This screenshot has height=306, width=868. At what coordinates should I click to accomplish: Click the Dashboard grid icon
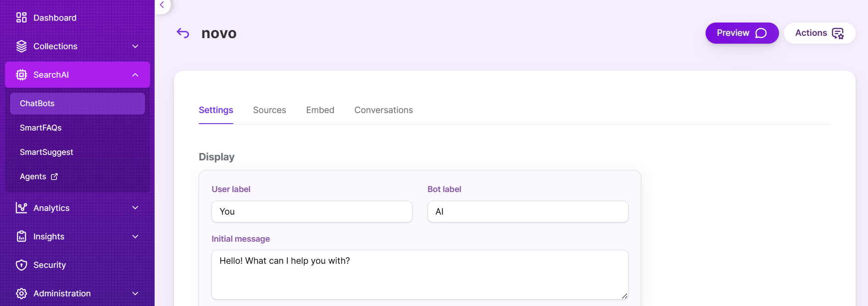(x=22, y=17)
